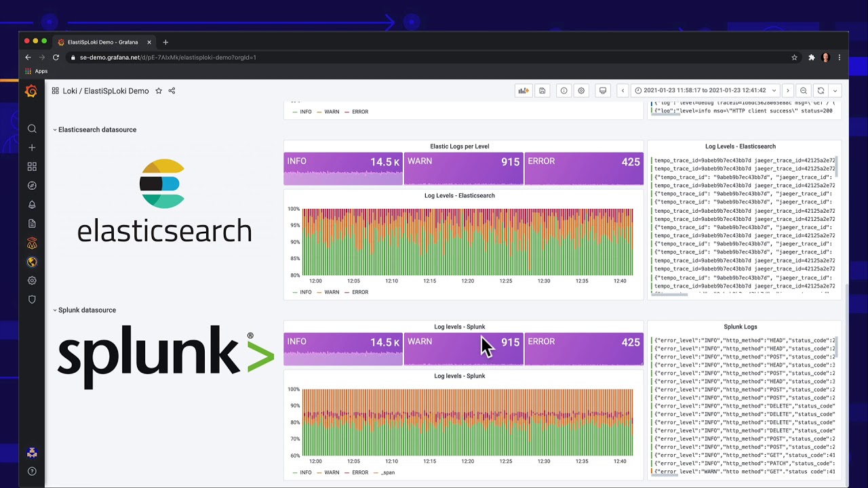Open Chrome menu three dots
Screen dimensions: 868x488
coord(840,58)
